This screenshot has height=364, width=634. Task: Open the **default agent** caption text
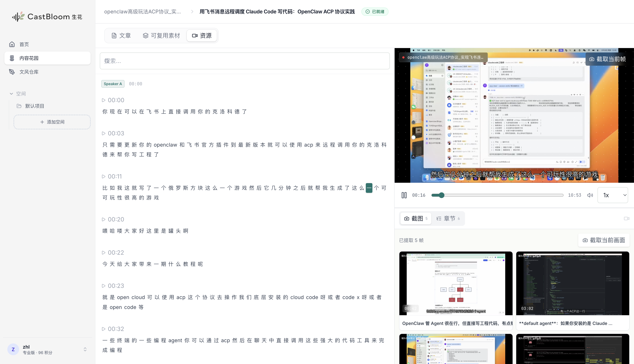click(x=566, y=323)
